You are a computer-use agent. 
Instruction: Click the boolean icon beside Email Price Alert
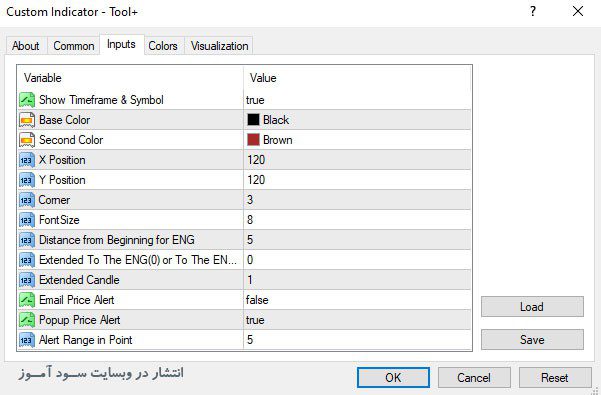click(x=27, y=300)
